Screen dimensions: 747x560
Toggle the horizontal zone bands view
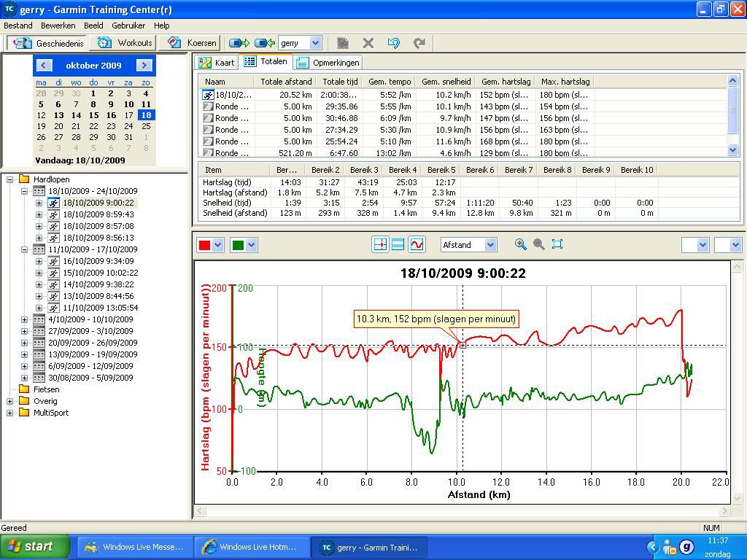click(398, 245)
